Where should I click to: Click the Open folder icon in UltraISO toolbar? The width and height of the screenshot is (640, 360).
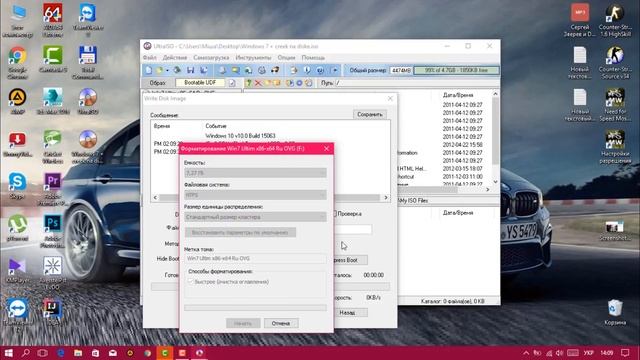pos(160,70)
